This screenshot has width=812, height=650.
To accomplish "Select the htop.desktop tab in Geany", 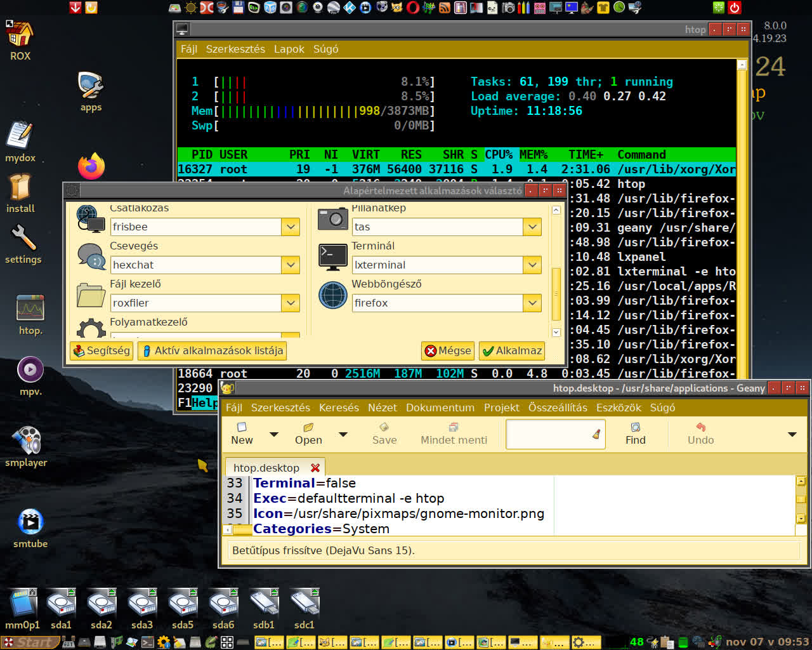I will (266, 468).
